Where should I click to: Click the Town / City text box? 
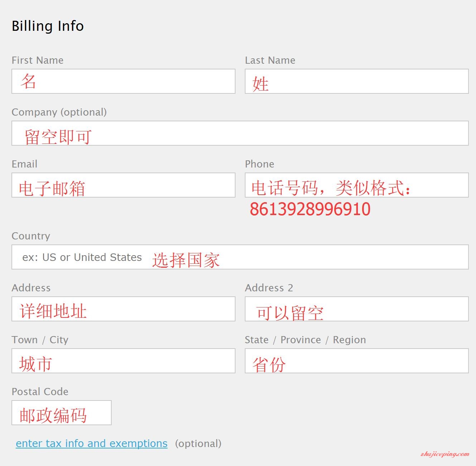coord(123,361)
